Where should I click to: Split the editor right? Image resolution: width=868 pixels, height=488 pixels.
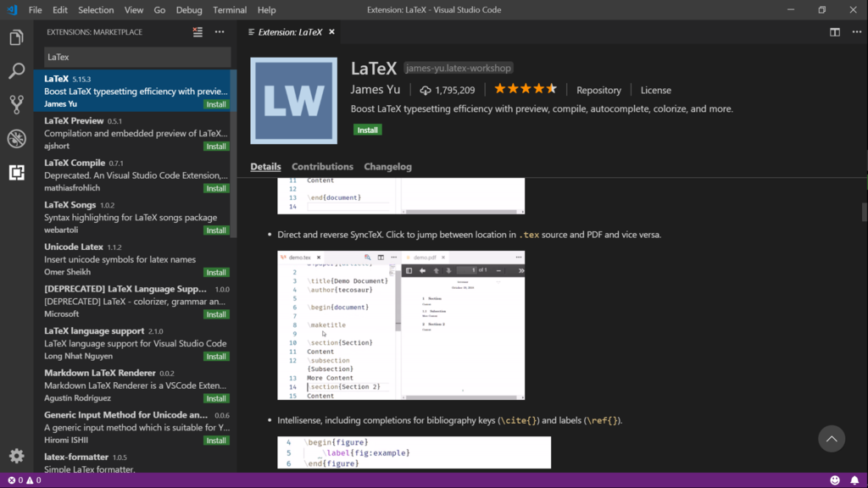point(834,32)
